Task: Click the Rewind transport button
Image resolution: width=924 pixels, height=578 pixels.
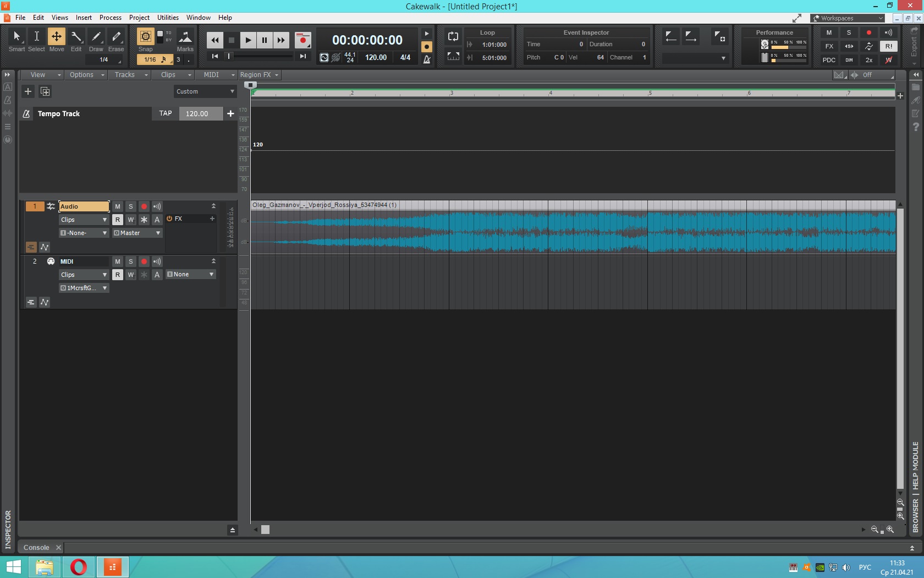Action: 215,40
